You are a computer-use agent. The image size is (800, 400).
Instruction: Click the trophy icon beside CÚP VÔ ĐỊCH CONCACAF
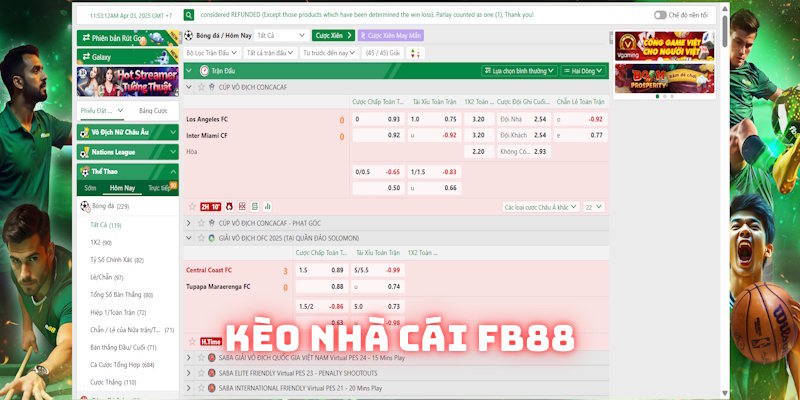click(x=212, y=87)
